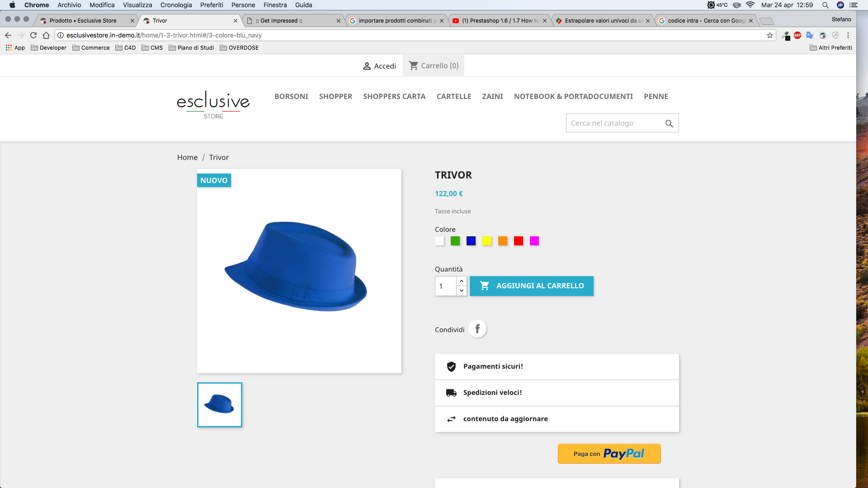The image size is (868, 488).
Task: Choose the red color variant
Action: tap(519, 241)
